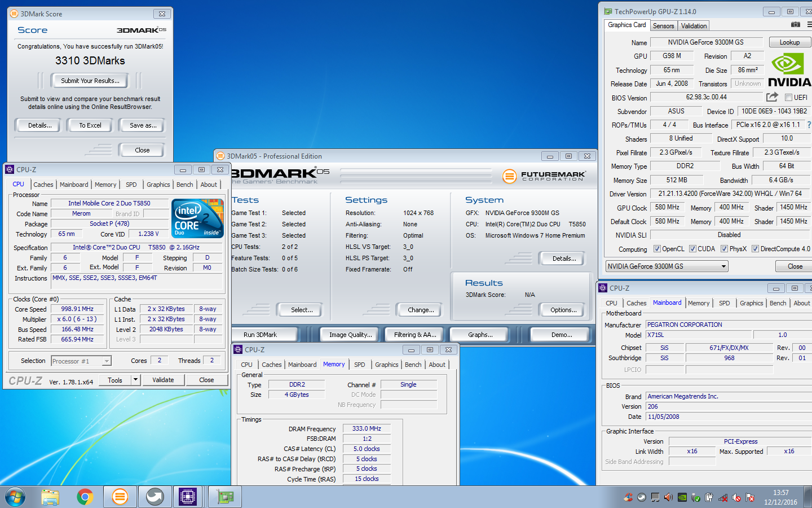Click the GPU-Z title bar icon
The width and height of the screenshot is (812, 508).
coord(608,11)
